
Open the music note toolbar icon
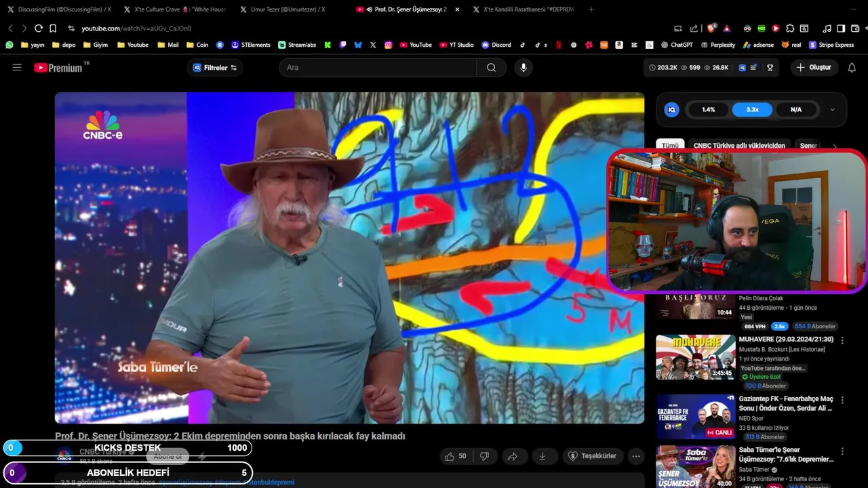click(827, 28)
